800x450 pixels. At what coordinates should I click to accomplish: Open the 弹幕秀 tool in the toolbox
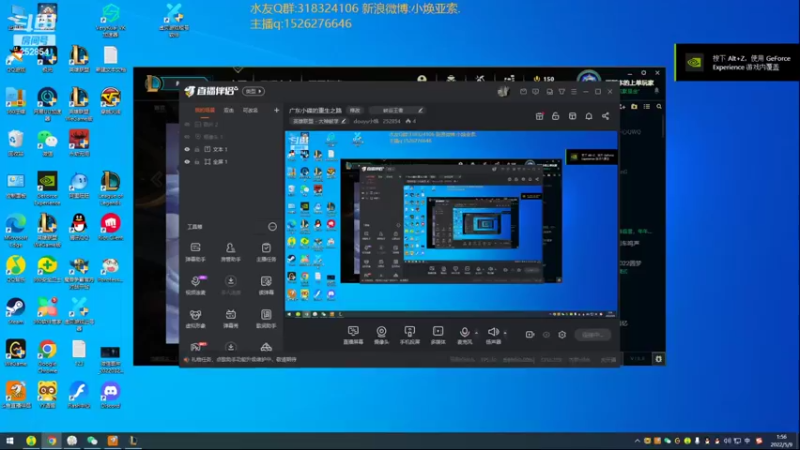[231, 318]
